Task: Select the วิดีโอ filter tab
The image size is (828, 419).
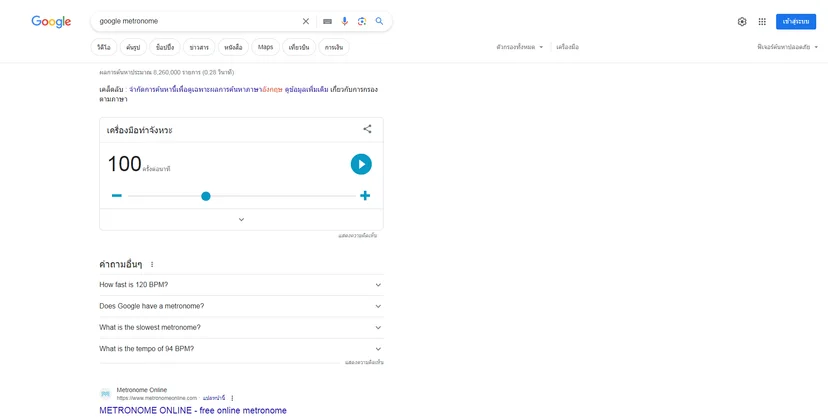Action: tap(104, 47)
